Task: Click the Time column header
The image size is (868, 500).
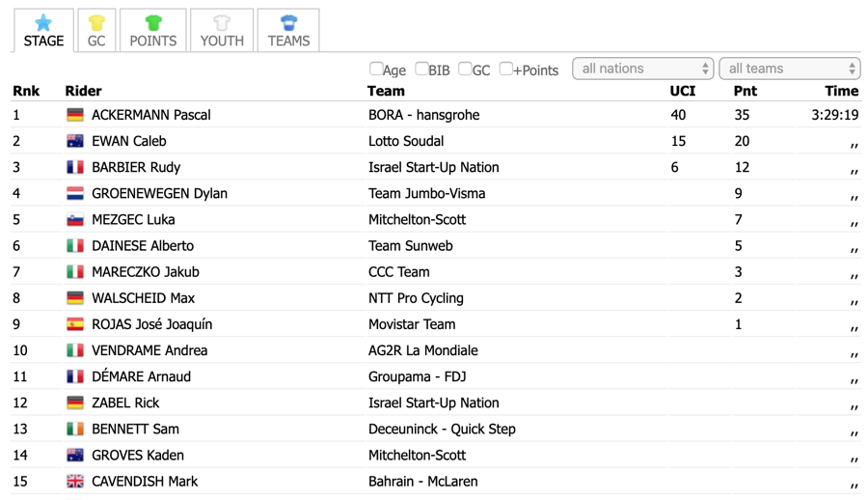Action: 841,91
